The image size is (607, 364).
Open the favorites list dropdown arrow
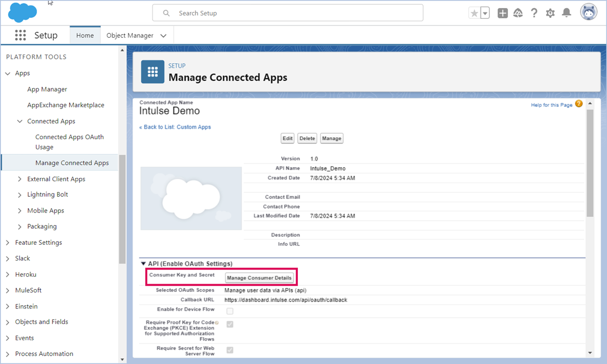coord(485,13)
